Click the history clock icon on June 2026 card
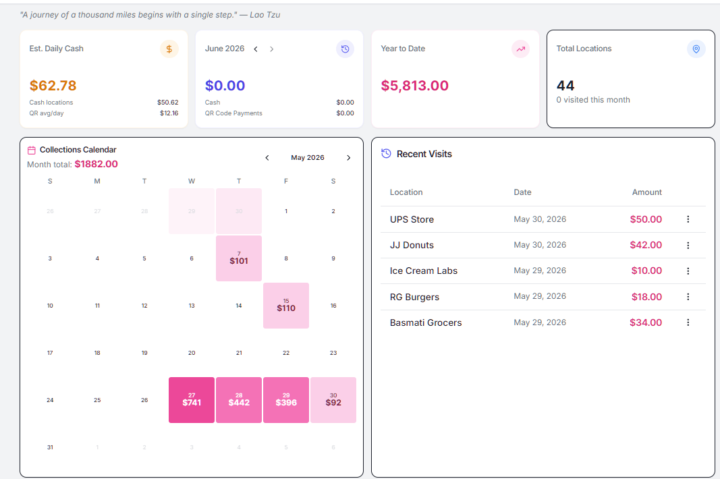 pos(345,49)
